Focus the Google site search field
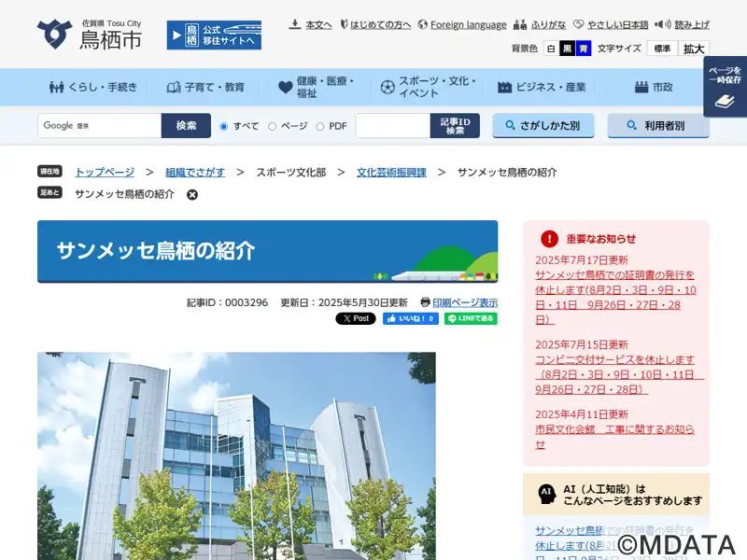 coord(100,126)
